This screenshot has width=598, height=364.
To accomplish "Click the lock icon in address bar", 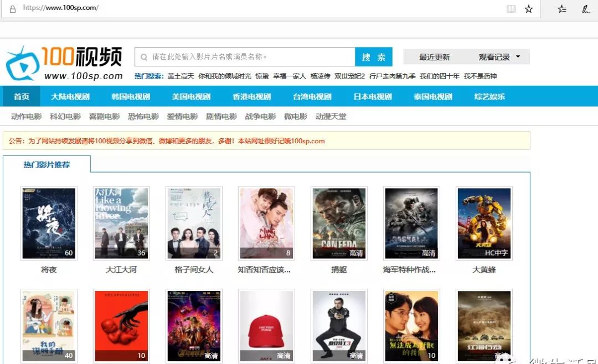I will click(13, 9).
